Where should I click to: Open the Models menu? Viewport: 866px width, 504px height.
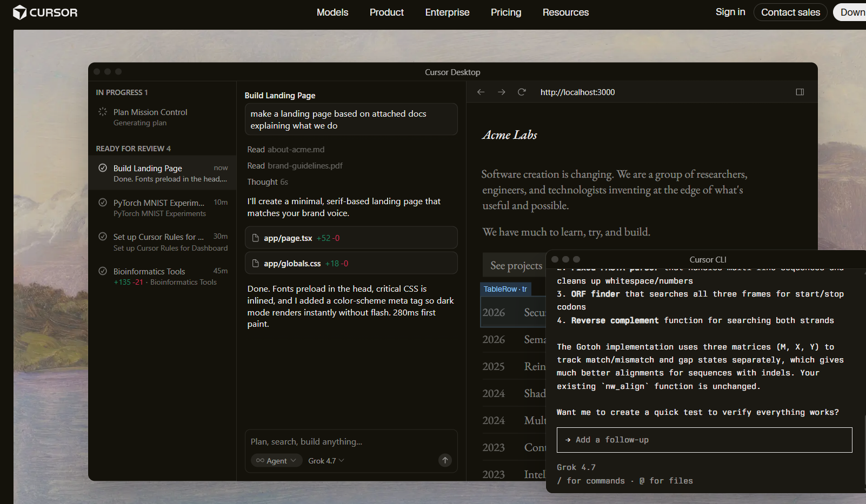tap(332, 12)
